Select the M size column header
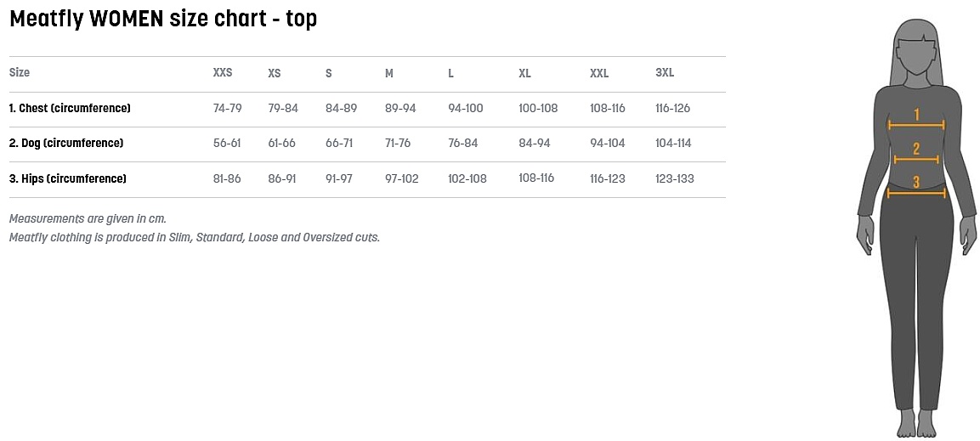980x441 pixels. click(x=389, y=73)
